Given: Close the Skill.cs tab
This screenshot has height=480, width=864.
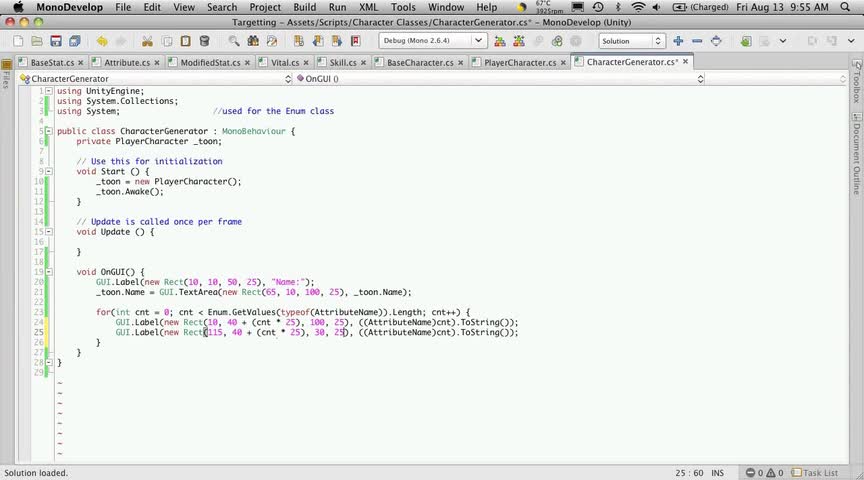Looking at the screenshot, I should (363, 63).
